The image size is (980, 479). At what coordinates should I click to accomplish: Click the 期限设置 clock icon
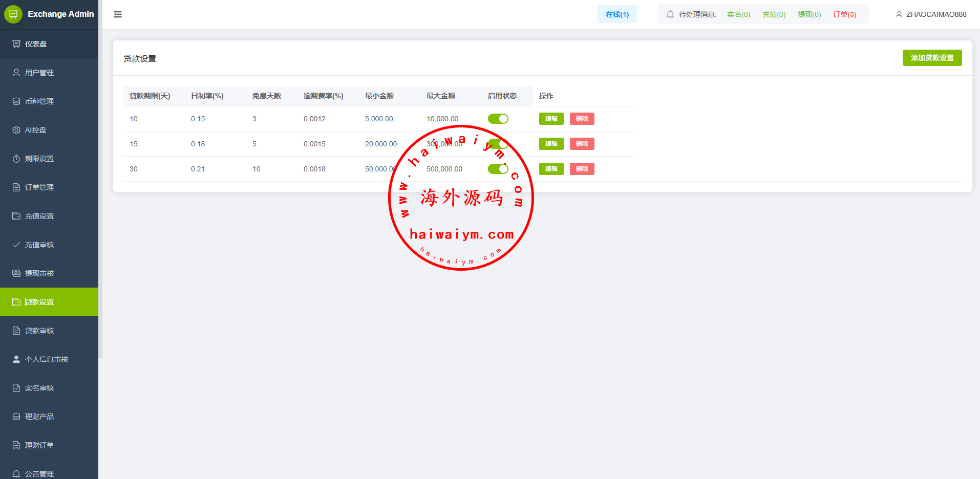(x=16, y=159)
